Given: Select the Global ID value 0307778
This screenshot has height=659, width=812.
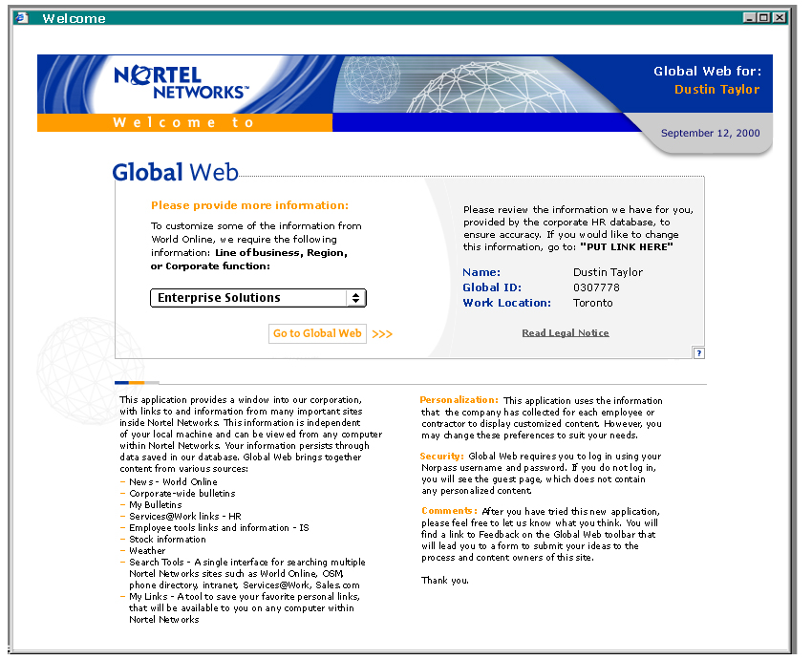Looking at the screenshot, I should (x=596, y=287).
